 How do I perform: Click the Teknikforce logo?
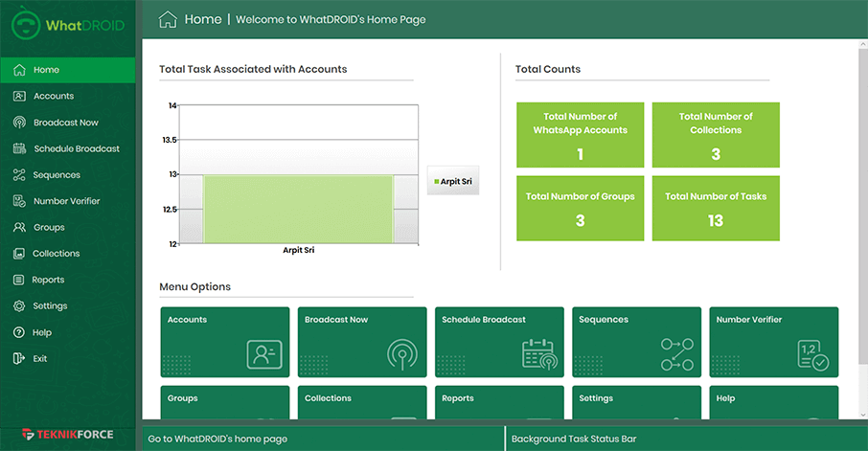coord(67,435)
